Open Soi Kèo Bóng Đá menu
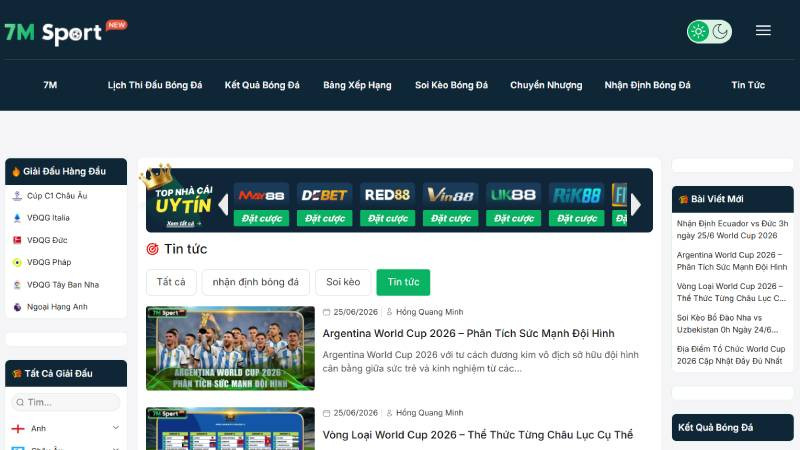The image size is (800, 450). [x=451, y=85]
